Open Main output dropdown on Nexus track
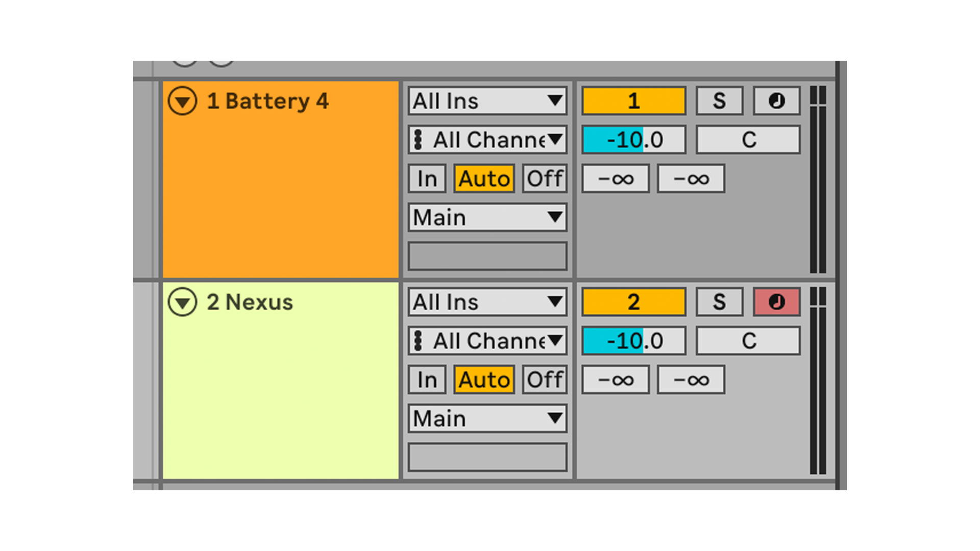 click(x=487, y=418)
